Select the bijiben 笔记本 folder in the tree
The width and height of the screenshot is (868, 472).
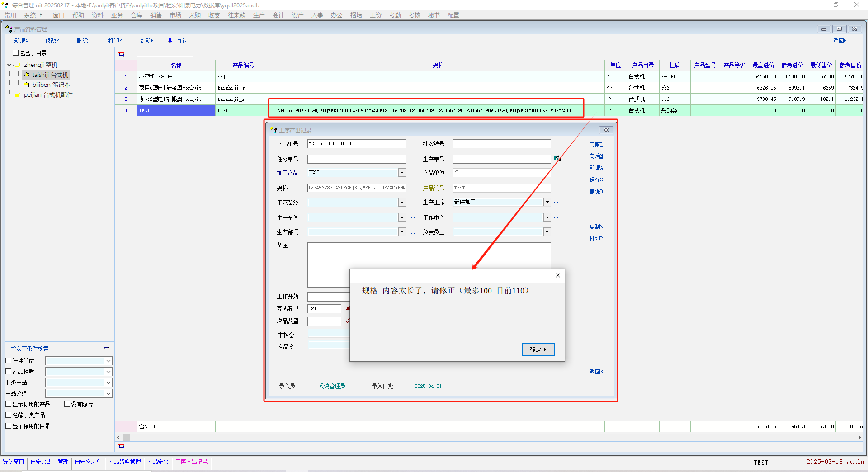pos(51,85)
